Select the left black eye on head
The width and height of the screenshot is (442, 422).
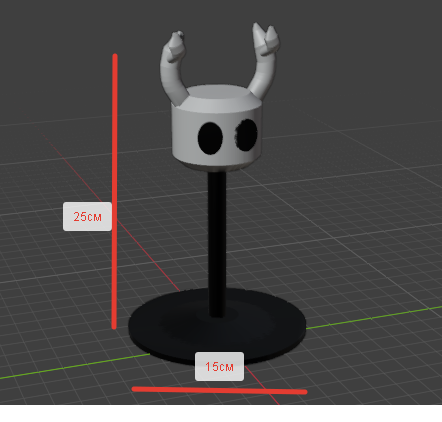[210, 138]
